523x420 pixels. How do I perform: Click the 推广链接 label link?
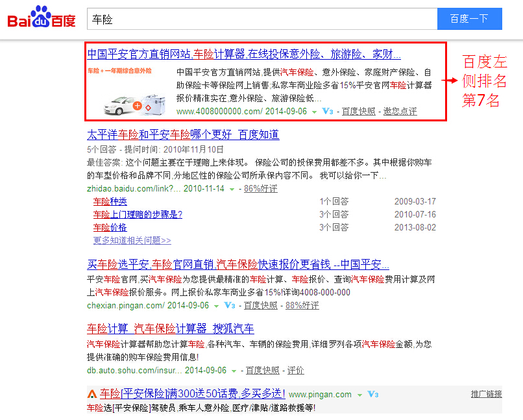[x=486, y=394]
